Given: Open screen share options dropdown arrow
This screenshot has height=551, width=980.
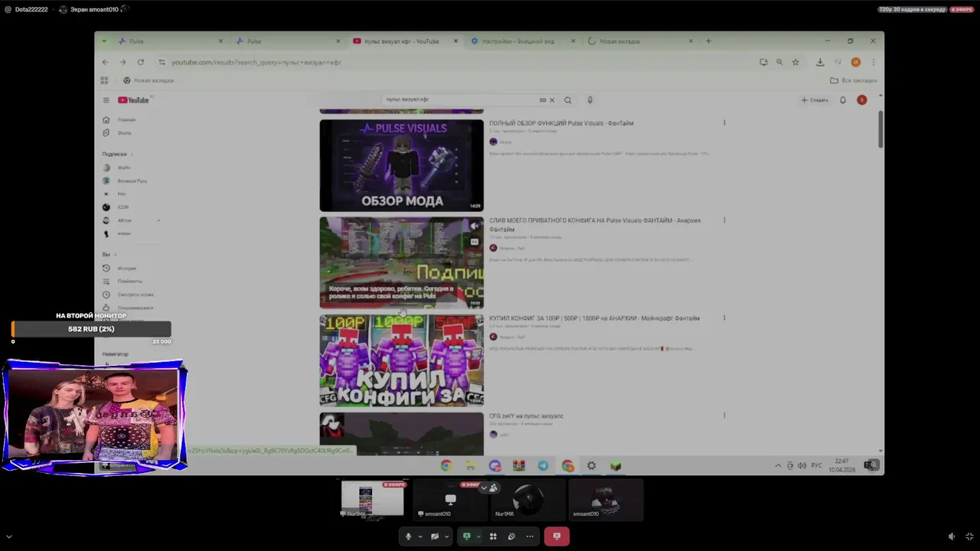Looking at the screenshot, I should coord(479,536).
